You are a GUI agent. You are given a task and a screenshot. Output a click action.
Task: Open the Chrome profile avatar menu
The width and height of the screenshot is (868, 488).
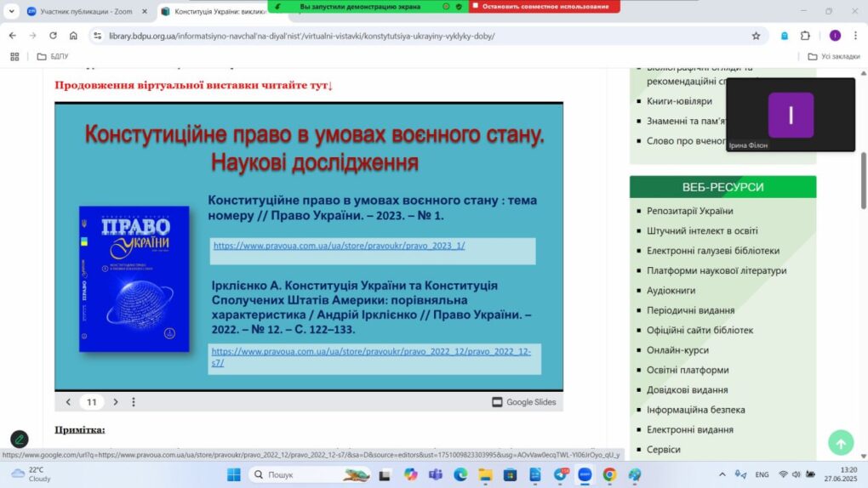click(x=835, y=36)
